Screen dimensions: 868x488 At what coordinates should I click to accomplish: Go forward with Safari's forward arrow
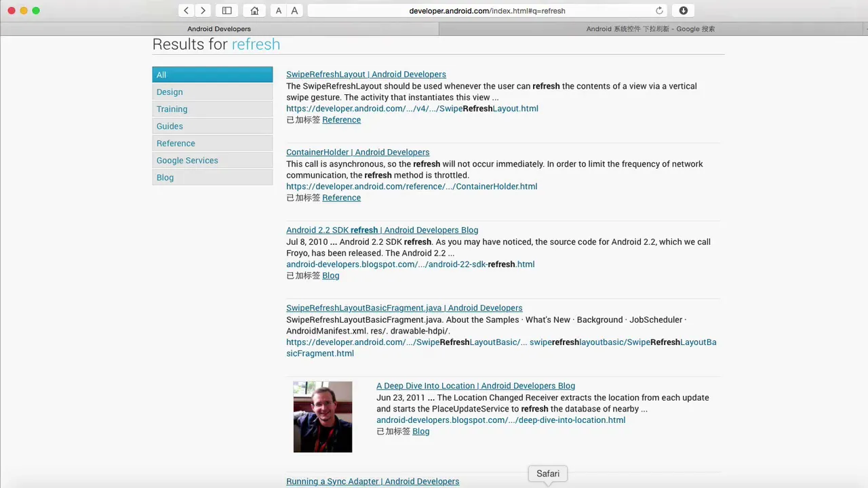tap(203, 10)
